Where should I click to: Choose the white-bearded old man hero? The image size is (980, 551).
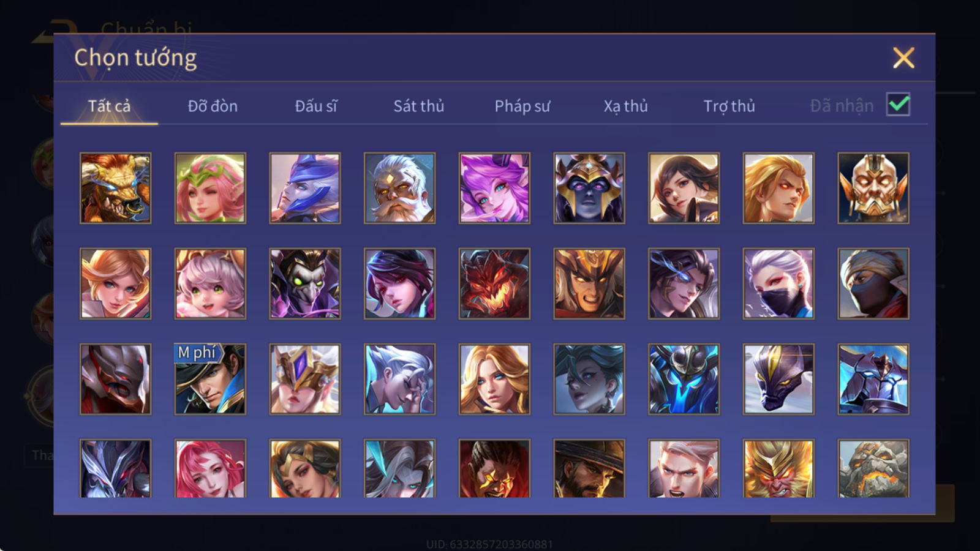(x=399, y=188)
